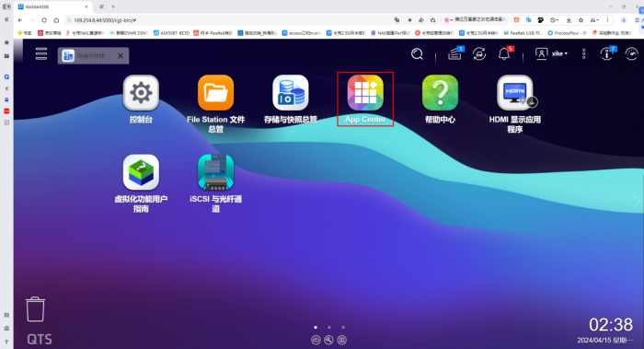Click the browser sidebar favorites star
The width and height of the screenshot is (644, 349).
click(6, 42)
